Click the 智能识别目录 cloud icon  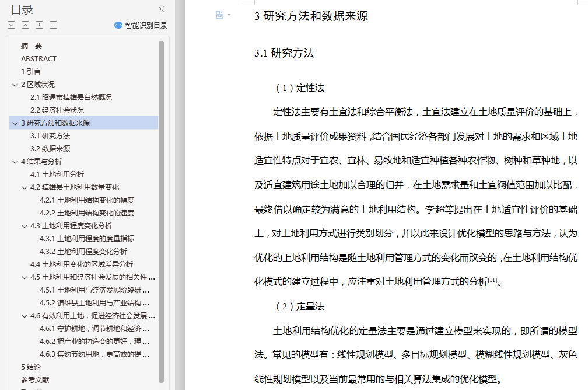coord(118,25)
